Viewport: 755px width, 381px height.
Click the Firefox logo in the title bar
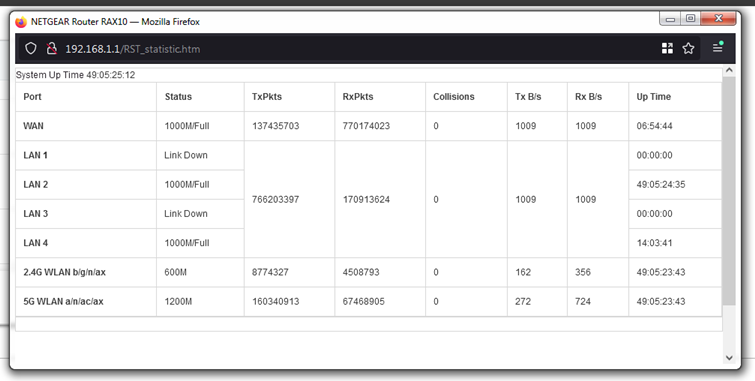21,22
